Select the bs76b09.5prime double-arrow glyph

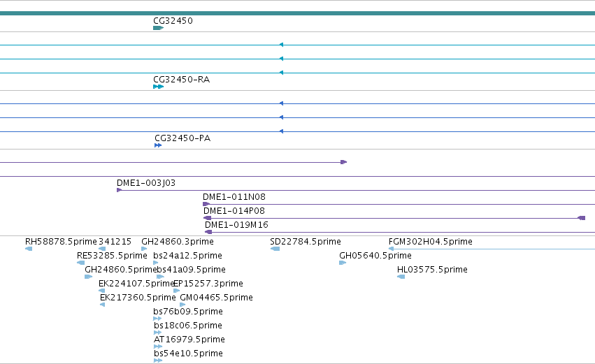(157, 319)
